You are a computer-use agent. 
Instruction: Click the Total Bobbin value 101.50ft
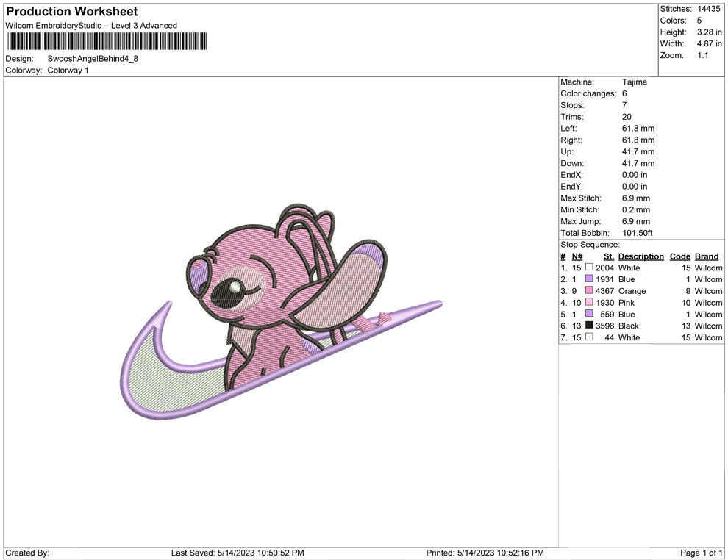[638, 233]
